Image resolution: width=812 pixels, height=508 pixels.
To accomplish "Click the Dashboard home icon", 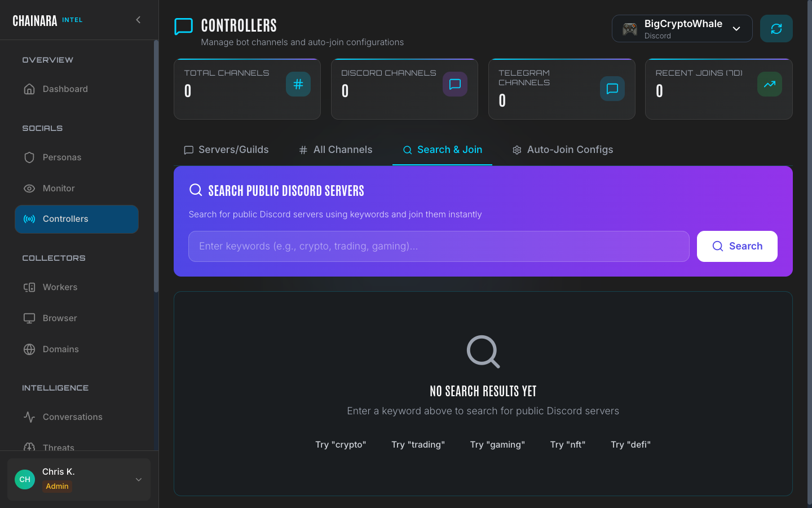I will point(29,89).
